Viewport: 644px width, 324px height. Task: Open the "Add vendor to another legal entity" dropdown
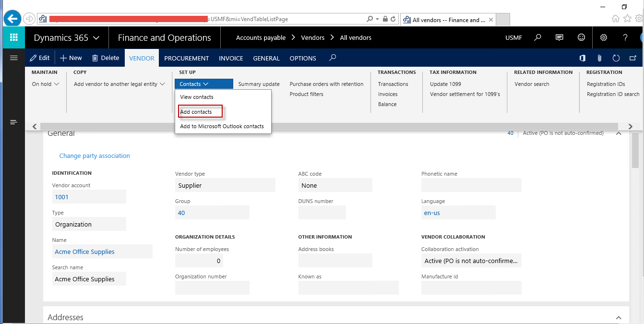(x=119, y=84)
